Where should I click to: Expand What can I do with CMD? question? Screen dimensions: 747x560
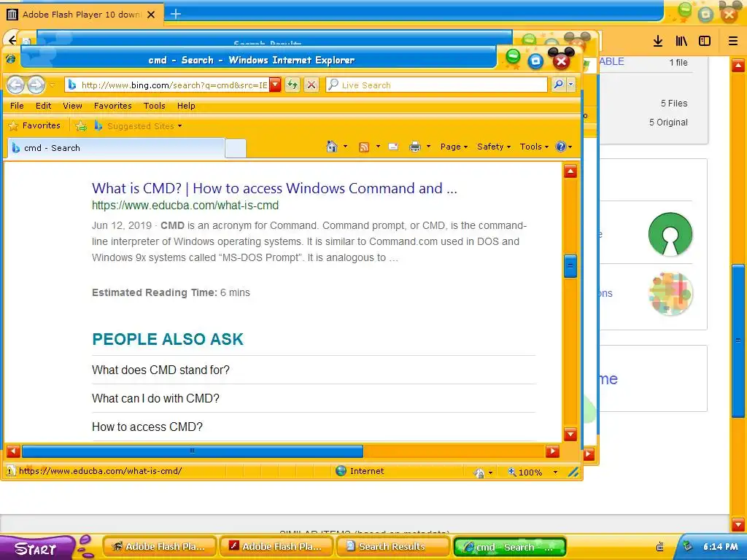155,399
